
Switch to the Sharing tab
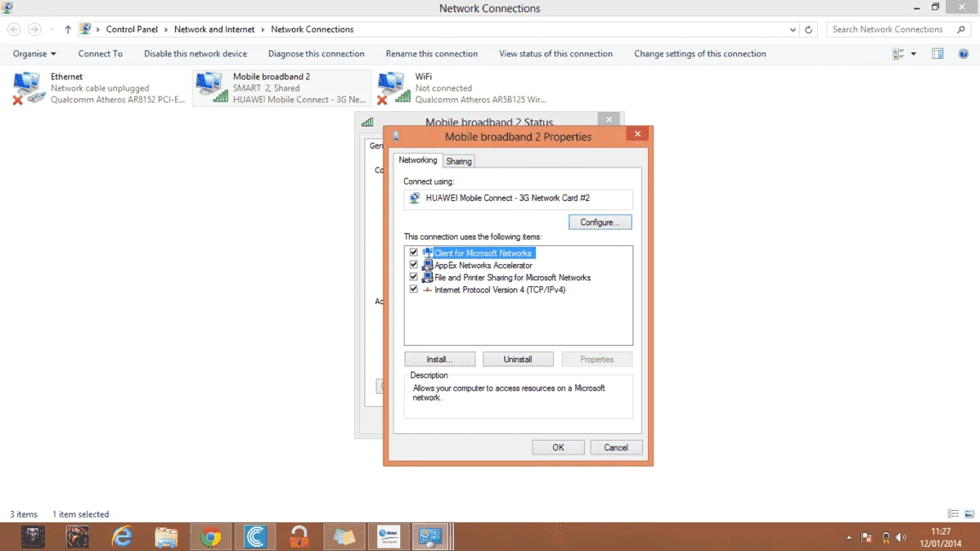[x=459, y=161]
